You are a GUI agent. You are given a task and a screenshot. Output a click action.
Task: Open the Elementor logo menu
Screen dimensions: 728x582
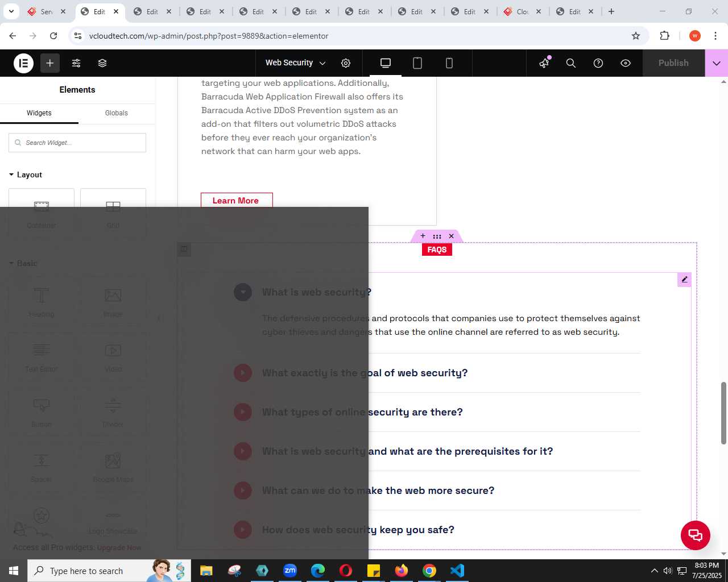pyautogui.click(x=24, y=63)
